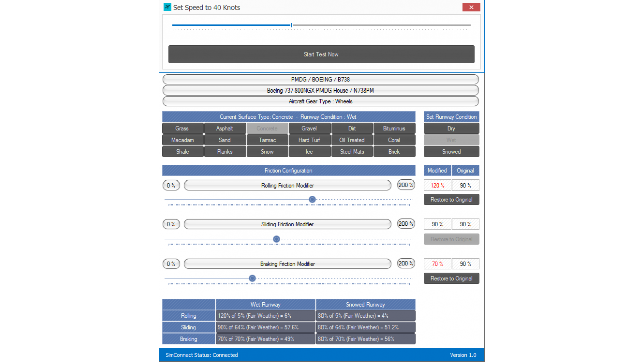This screenshot has width=644, height=362.
Task: Click the cell "80% of 64% (Fair Weather) = 51.2%"
Action: [x=365, y=327]
